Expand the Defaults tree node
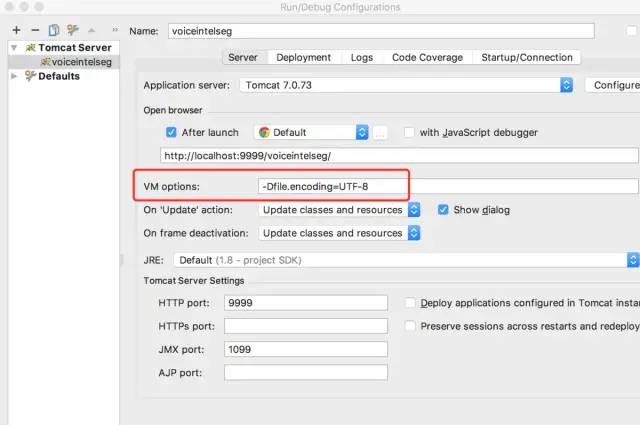This screenshot has height=425, width=640. click(14, 76)
